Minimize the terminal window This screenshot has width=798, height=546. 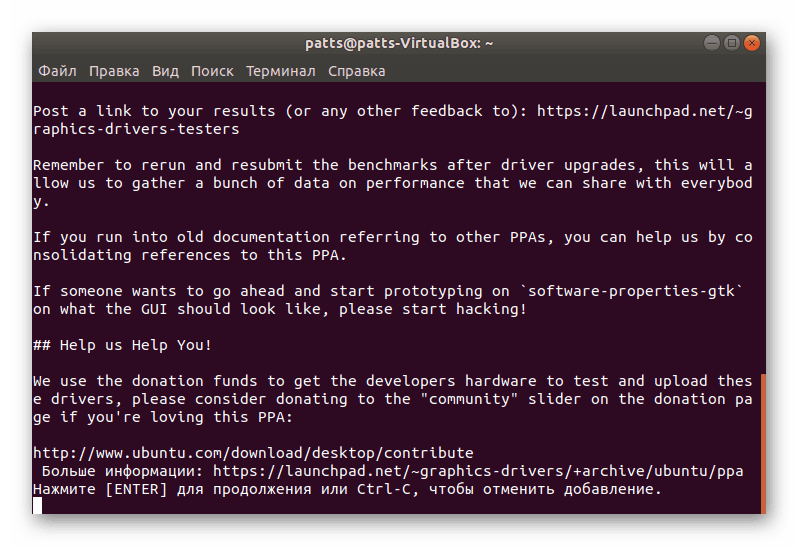click(711, 43)
